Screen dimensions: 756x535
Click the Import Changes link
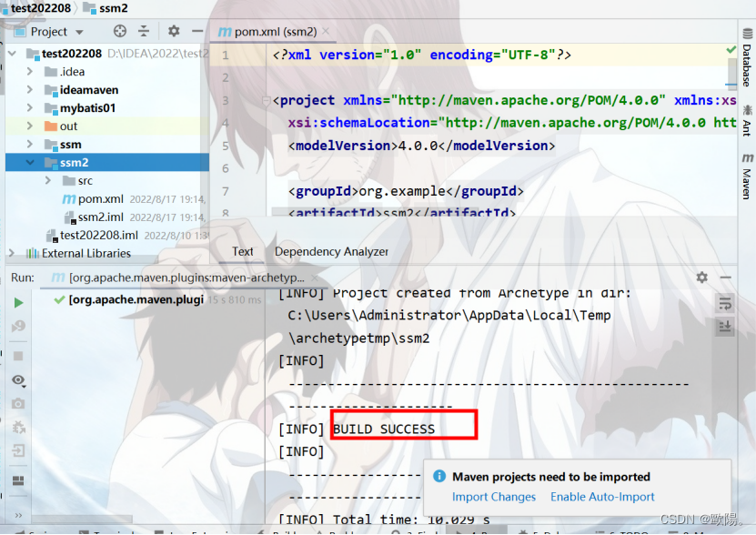click(x=493, y=497)
